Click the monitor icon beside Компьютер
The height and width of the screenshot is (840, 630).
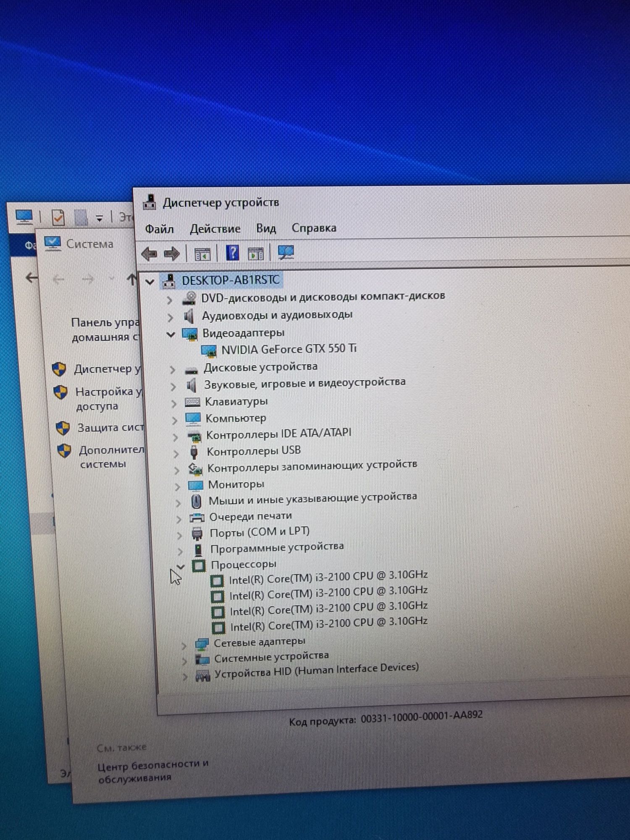pos(193,419)
